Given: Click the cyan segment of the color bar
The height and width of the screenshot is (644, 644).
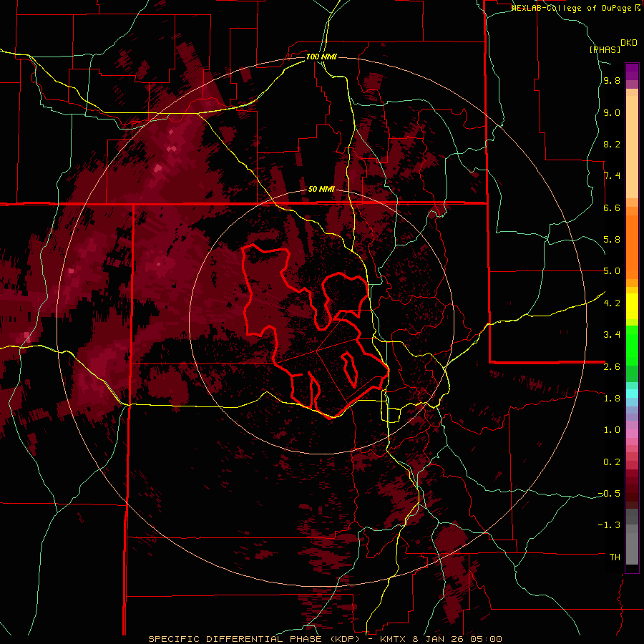Looking at the screenshot, I should [632, 394].
